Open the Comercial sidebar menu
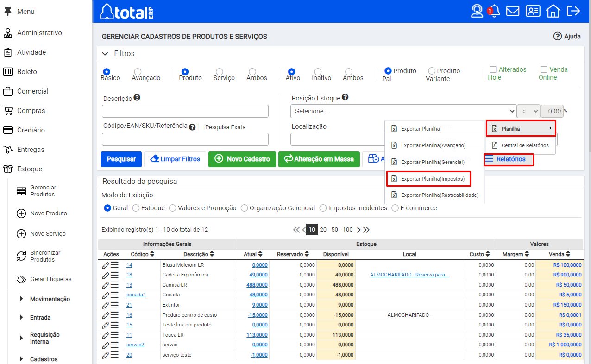Viewport: 591px width, 364px height. tap(32, 91)
